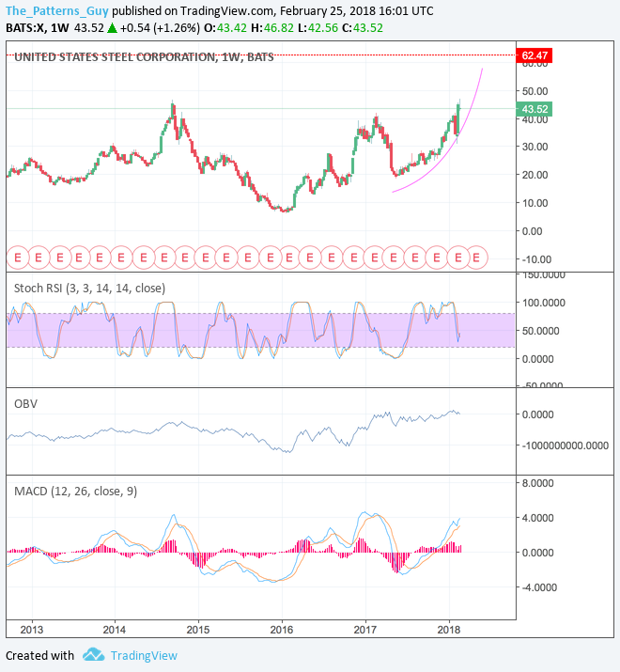Click the 2016 label on time axis
The height and width of the screenshot is (672, 620).
(282, 630)
